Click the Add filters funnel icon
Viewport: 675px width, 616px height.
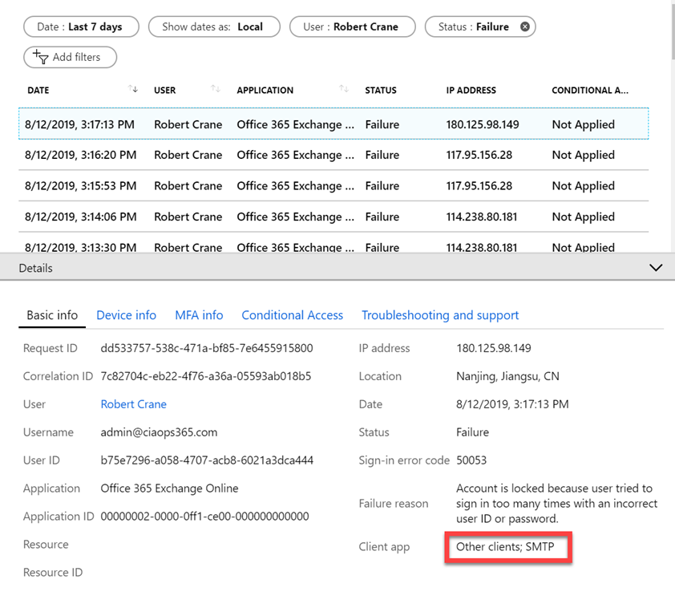(40, 56)
